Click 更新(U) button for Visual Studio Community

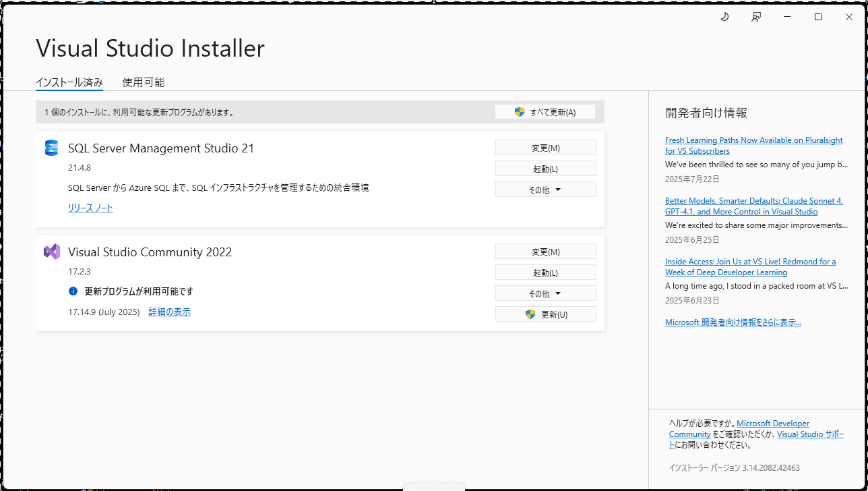click(x=546, y=314)
